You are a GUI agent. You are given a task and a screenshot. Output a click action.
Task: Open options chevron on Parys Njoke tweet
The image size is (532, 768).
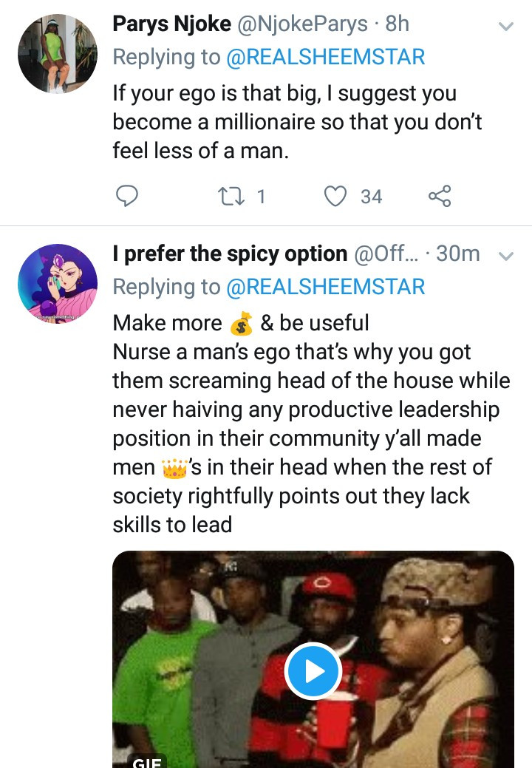(505, 26)
